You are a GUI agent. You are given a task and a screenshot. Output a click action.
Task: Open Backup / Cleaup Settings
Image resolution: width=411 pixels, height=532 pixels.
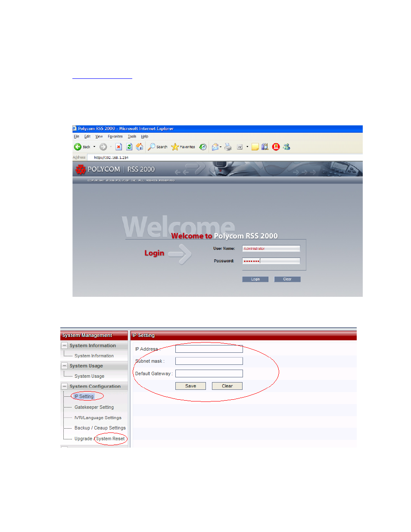click(x=100, y=428)
